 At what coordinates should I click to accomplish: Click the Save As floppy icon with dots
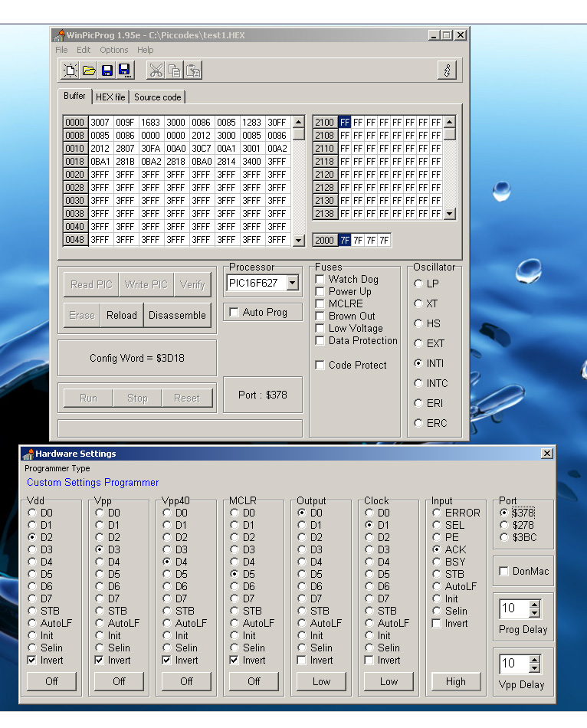tap(125, 71)
